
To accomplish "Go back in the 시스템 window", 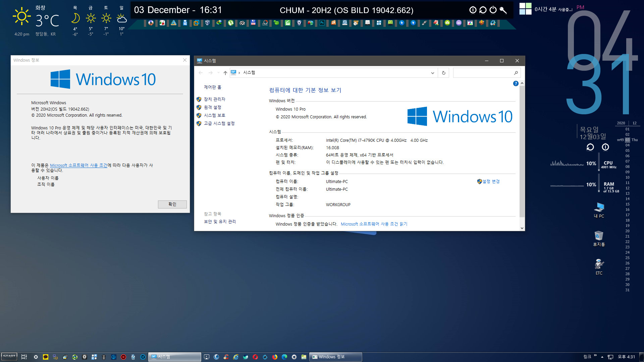I will (201, 73).
